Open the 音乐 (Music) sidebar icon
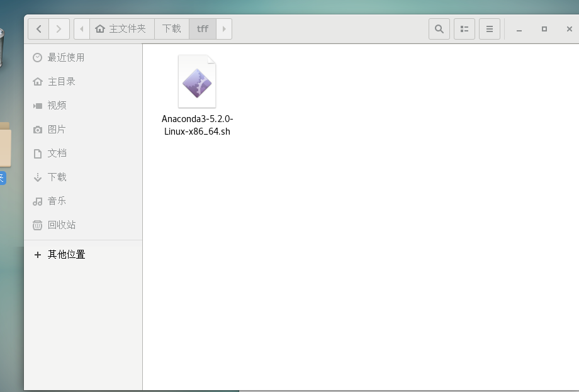This screenshot has width=579, height=392. coord(38,201)
